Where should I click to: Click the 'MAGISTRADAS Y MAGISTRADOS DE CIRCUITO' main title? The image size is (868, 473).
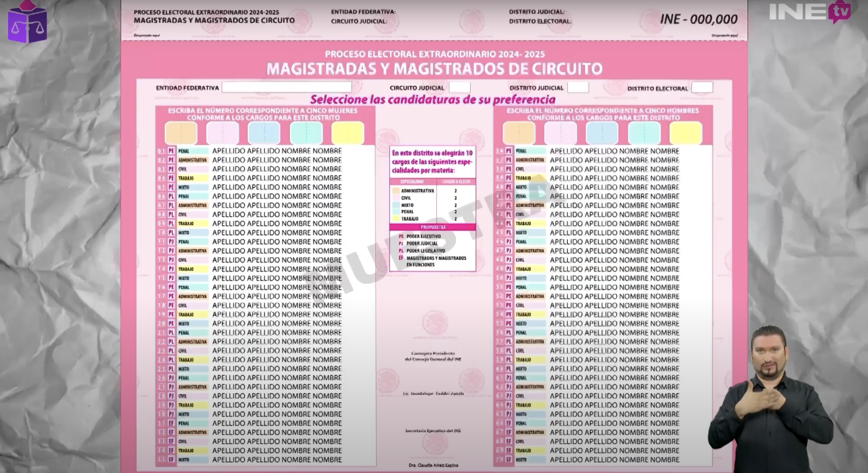(434, 69)
